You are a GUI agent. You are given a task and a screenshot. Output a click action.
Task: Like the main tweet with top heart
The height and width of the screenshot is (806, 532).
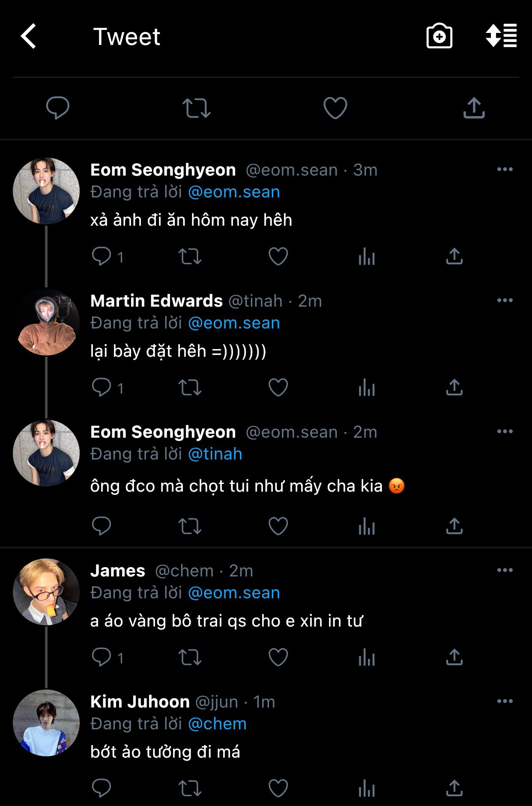click(335, 108)
